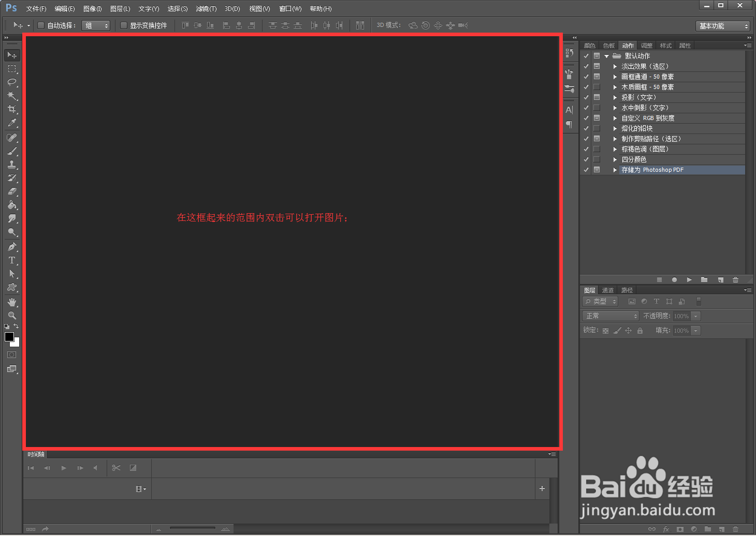The height and width of the screenshot is (536, 756).
Task: Add media to track plus button
Action: coord(542,488)
